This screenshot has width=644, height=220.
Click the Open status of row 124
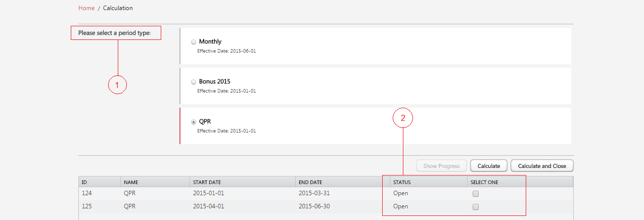[x=400, y=193]
